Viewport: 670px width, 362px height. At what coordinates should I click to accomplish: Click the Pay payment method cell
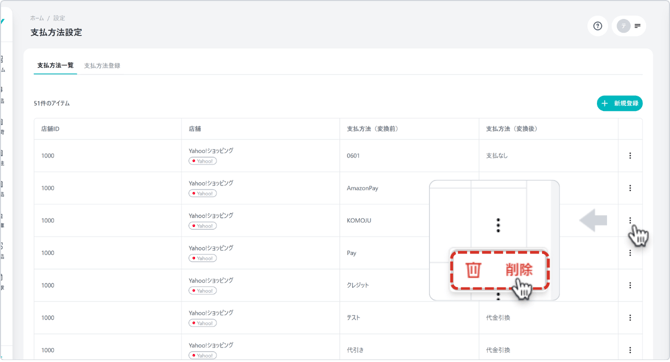click(x=351, y=253)
